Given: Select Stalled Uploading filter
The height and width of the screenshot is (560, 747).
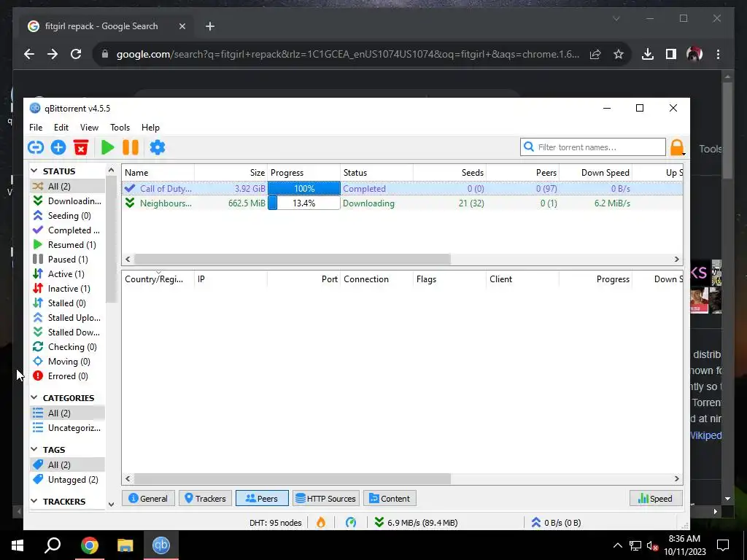Looking at the screenshot, I should click(67, 318).
